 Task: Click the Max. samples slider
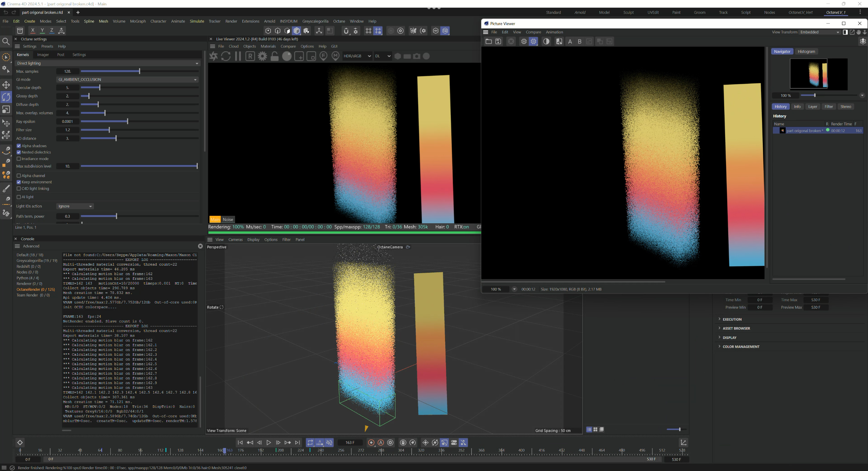coord(139,72)
